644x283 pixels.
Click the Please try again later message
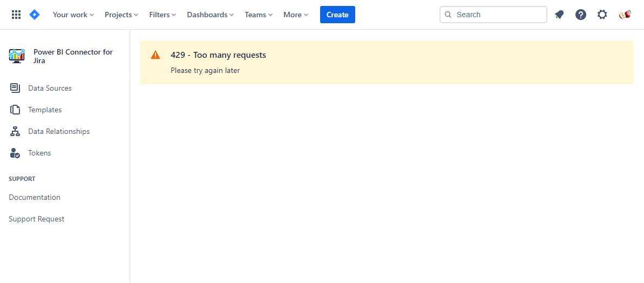pyautogui.click(x=205, y=71)
